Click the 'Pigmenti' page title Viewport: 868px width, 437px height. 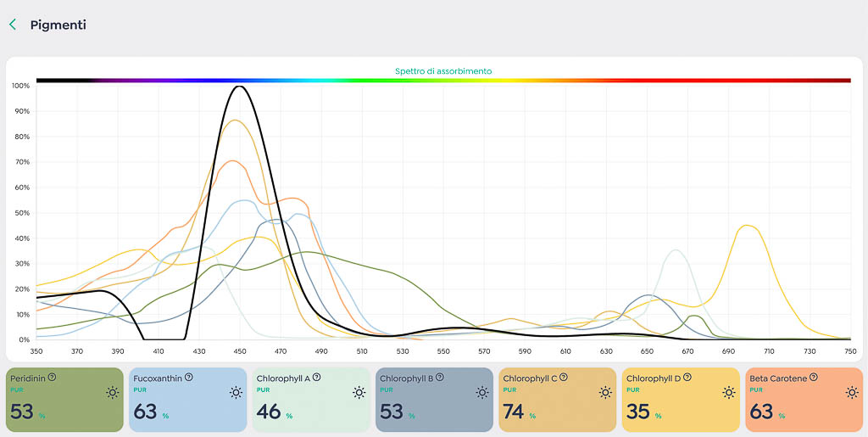58,25
